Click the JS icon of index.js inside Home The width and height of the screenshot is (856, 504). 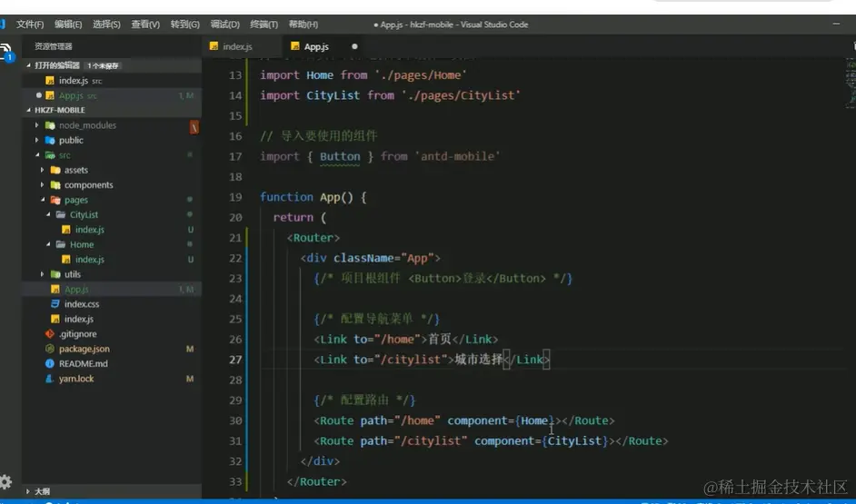(66, 260)
